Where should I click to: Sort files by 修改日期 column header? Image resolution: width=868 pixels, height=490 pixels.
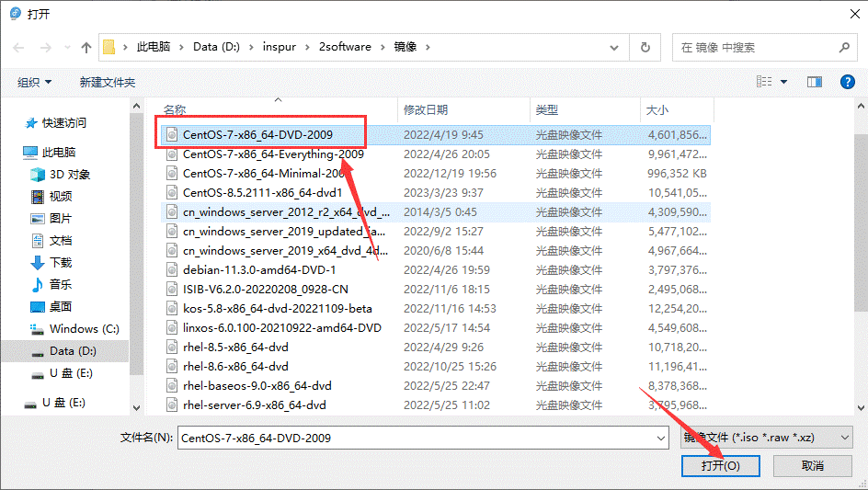(426, 109)
